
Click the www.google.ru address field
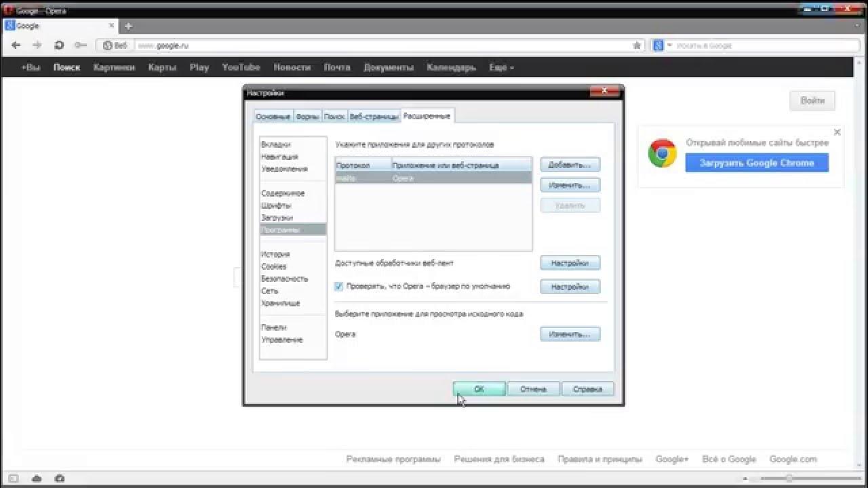pos(382,45)
